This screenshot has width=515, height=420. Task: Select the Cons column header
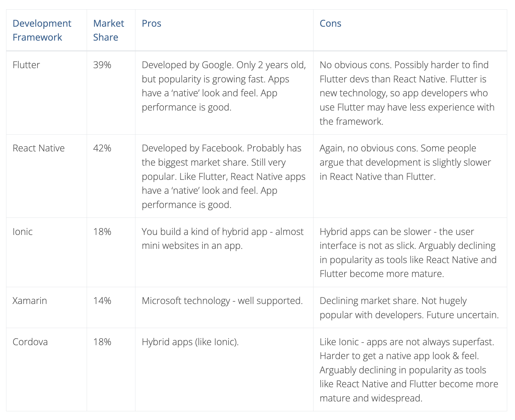(330, 23)
